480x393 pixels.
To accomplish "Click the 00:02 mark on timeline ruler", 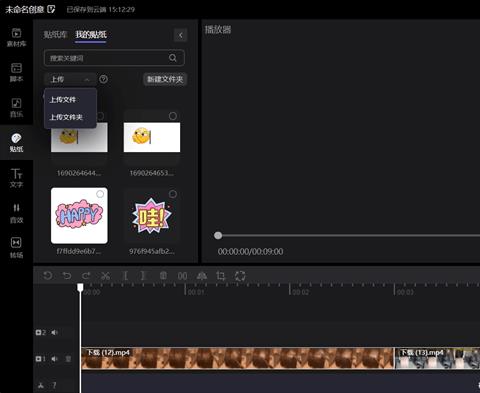I will point(300,292).
